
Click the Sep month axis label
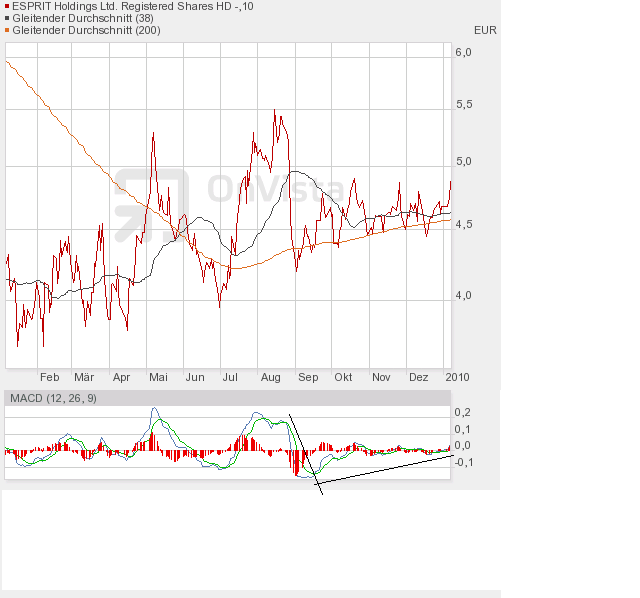coord(308,378)
